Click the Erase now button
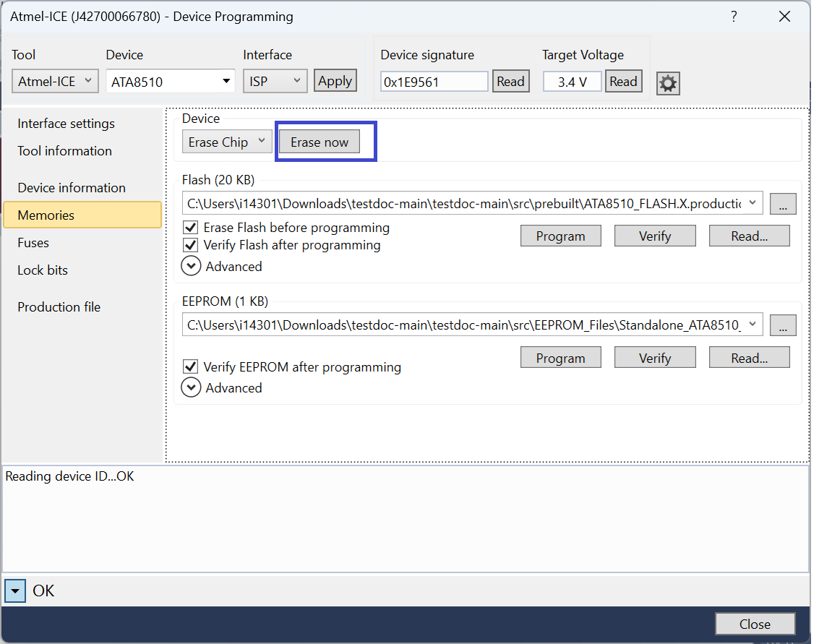 pos(320,142)
